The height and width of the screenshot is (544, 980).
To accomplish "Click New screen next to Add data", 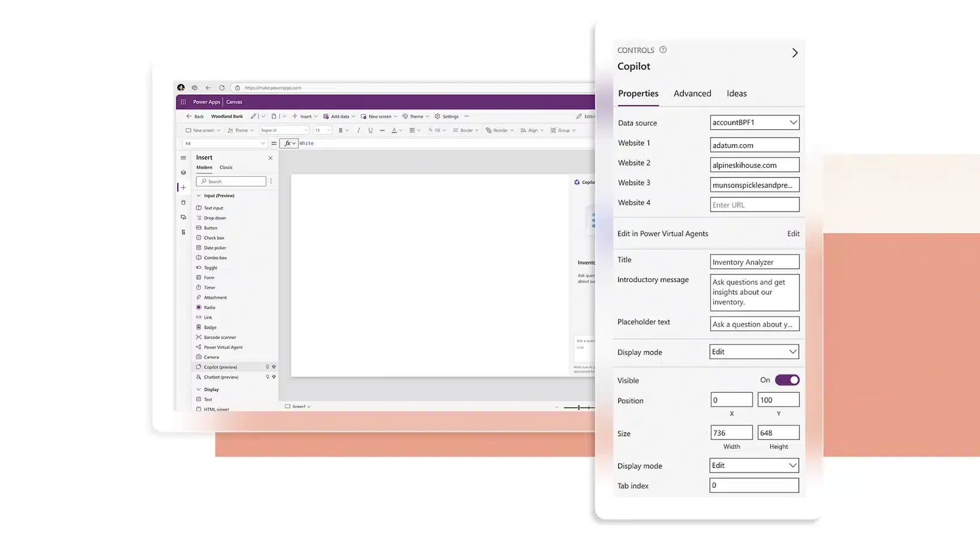I will pos(379,117).
